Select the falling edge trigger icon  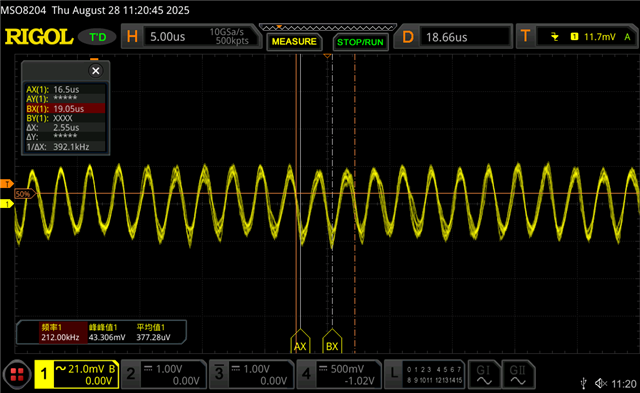point(554,37)
